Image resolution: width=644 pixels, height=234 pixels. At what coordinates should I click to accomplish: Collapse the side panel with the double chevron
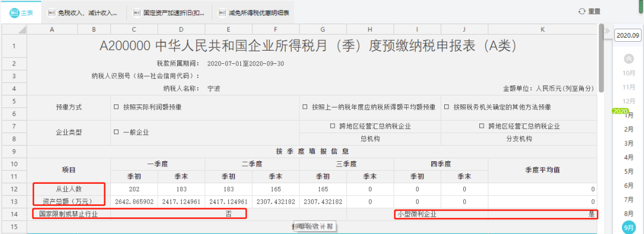click(x=606, y=30)
